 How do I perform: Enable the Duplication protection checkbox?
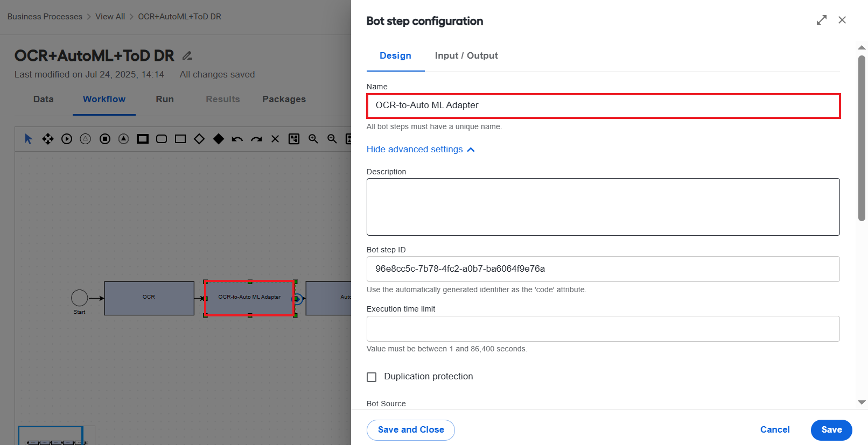coord(372,377)
